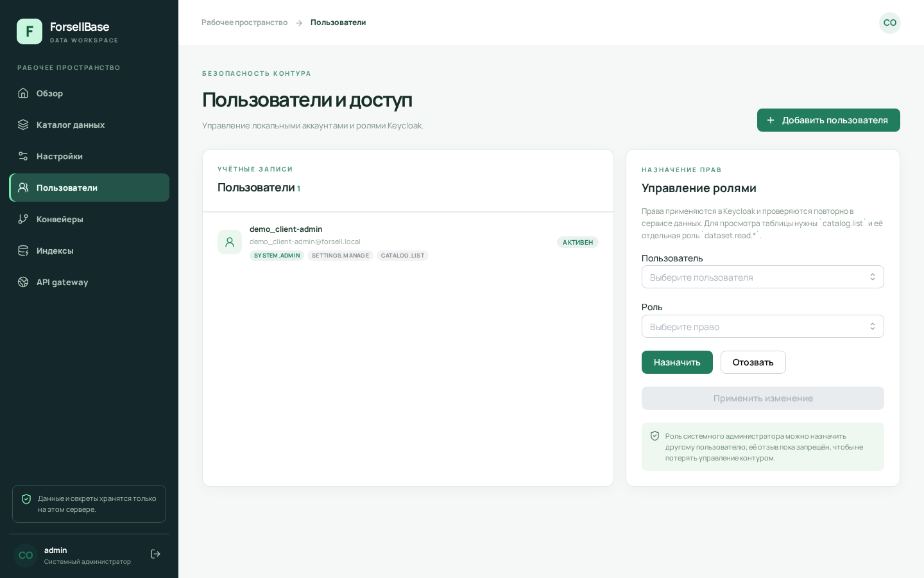Go to Каталог данных

pos(89,125)
